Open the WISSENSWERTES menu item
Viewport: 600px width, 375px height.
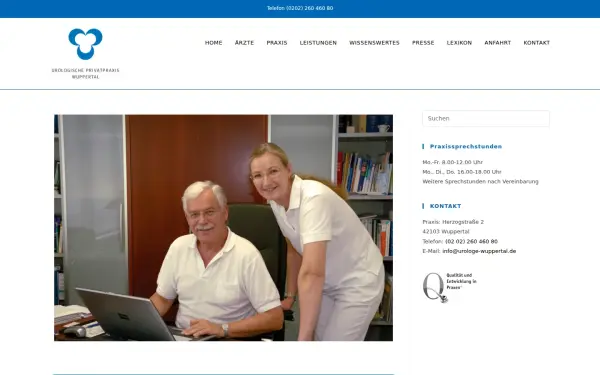(374, 43)
